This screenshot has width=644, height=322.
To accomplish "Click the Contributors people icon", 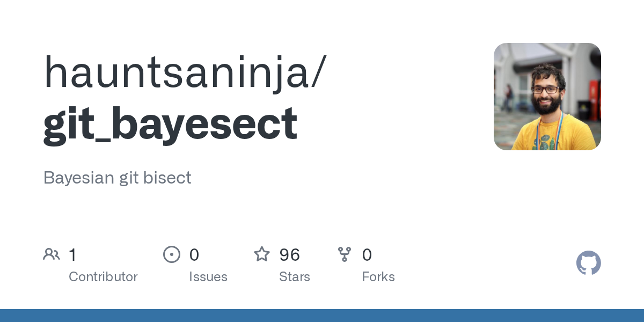I will point(52,254).
